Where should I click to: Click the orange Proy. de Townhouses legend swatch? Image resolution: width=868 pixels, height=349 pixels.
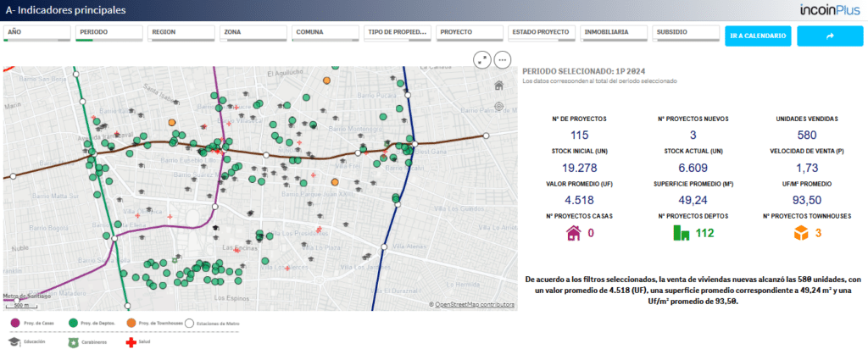pos(131,323)
